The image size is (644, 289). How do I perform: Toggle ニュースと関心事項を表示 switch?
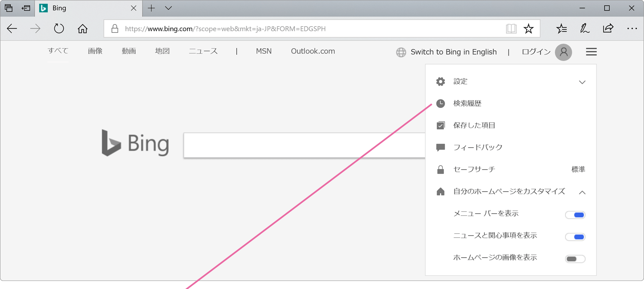tap(575, 237)
